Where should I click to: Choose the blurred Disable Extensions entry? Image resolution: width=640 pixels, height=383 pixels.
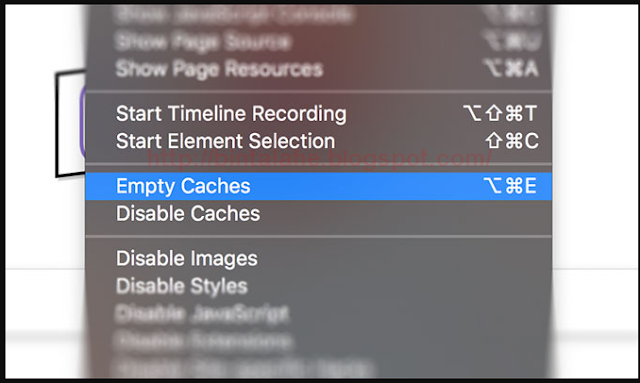coord(318,341)
